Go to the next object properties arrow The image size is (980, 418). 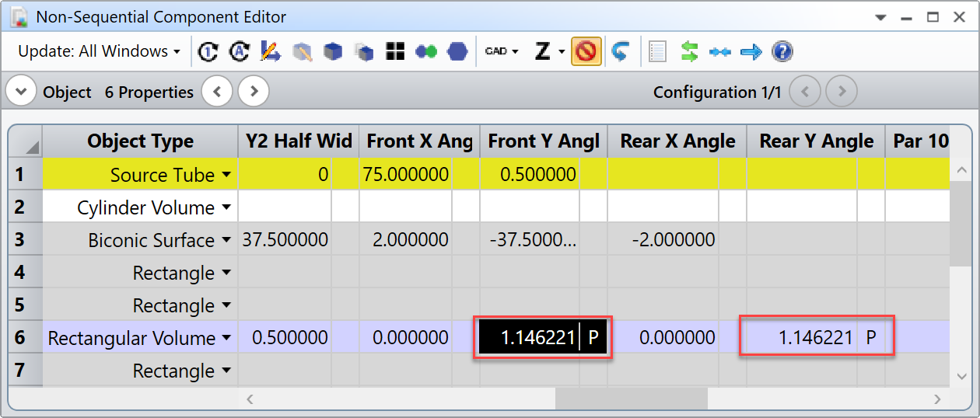click(x=254, y=92)
